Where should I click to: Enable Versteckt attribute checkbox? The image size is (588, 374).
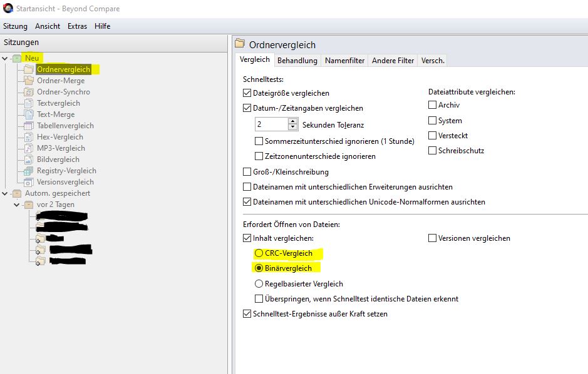432,136
